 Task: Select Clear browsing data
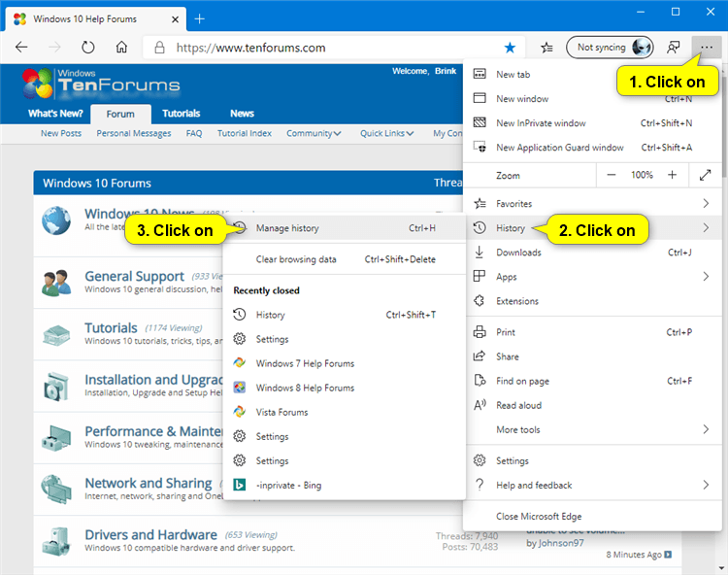point(345,259)
